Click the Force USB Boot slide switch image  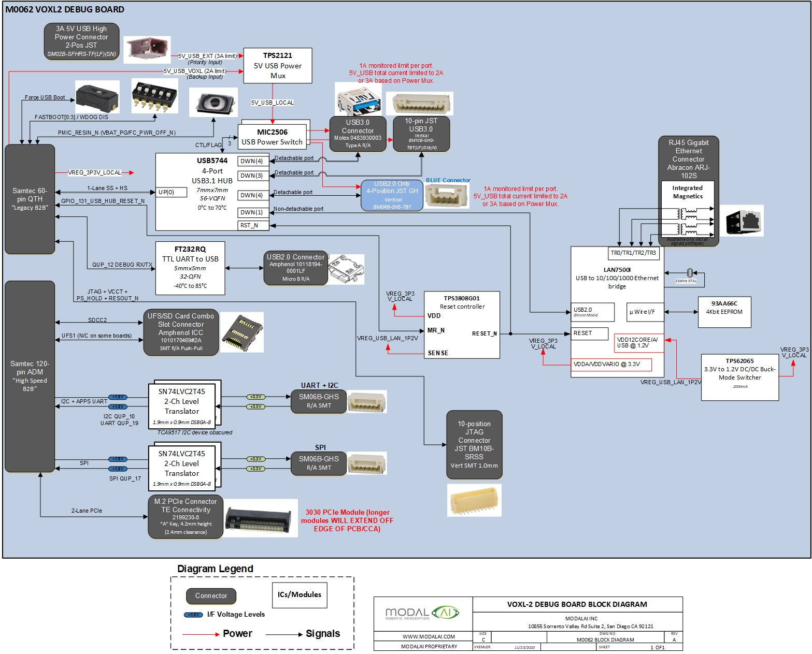97,97
